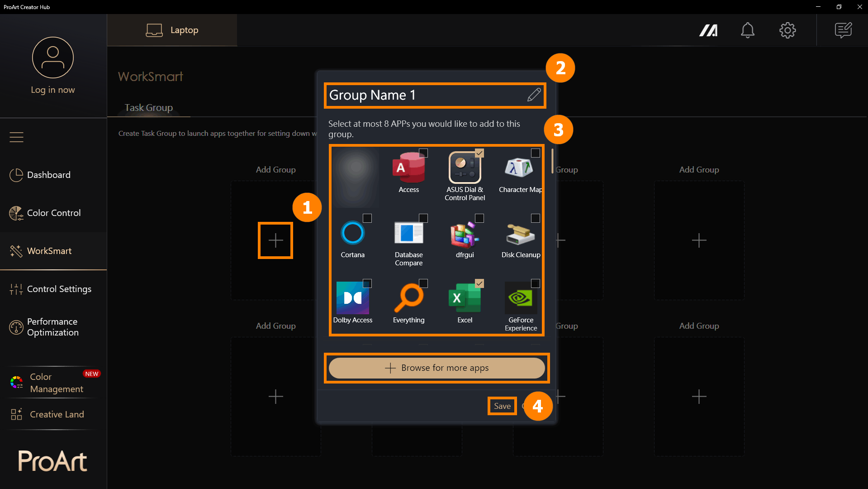This screenshot has height=489, width=868.
Task: Select the Database Compare app icon
Action: [408, 233]
